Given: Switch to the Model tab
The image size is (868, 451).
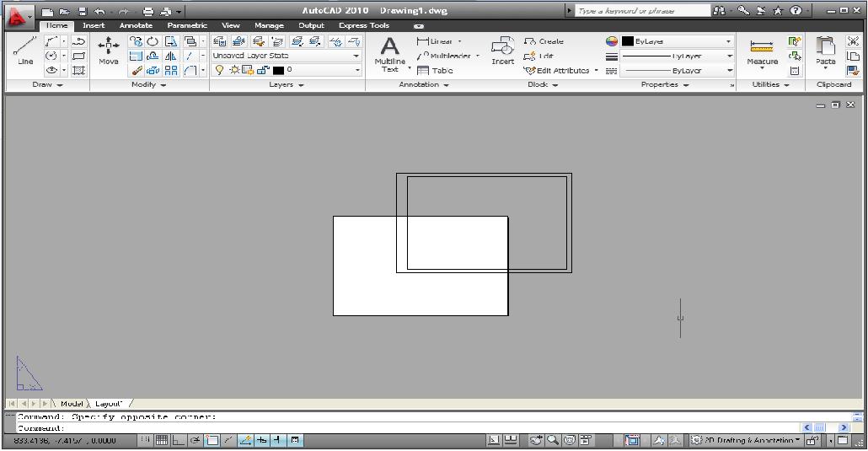Looking at the screenshot, I should pyautogui.click(x=72, y=403).
